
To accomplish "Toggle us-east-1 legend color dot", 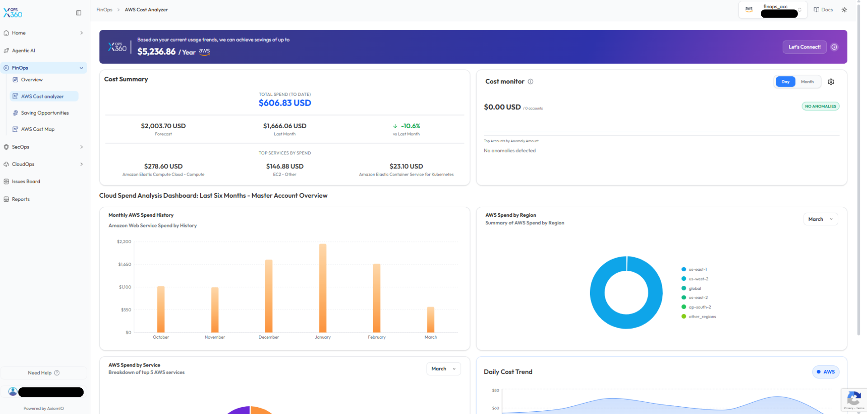I will click(684, 270).
